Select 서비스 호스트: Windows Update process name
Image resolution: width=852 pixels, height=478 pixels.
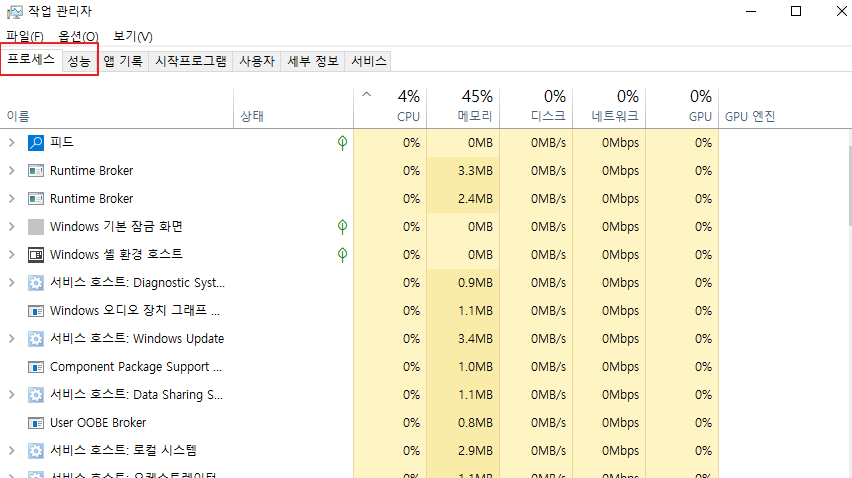(137, 338)
